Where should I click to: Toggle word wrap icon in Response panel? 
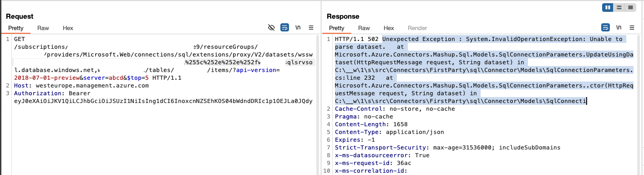[606, 28]
